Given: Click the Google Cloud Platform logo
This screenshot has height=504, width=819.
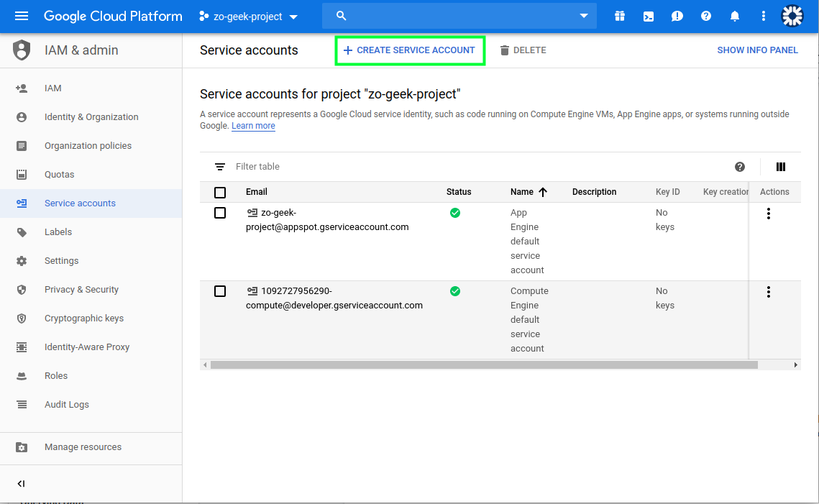Looking at the screenshot, I should pyautogui.click(x=113, y=17).
